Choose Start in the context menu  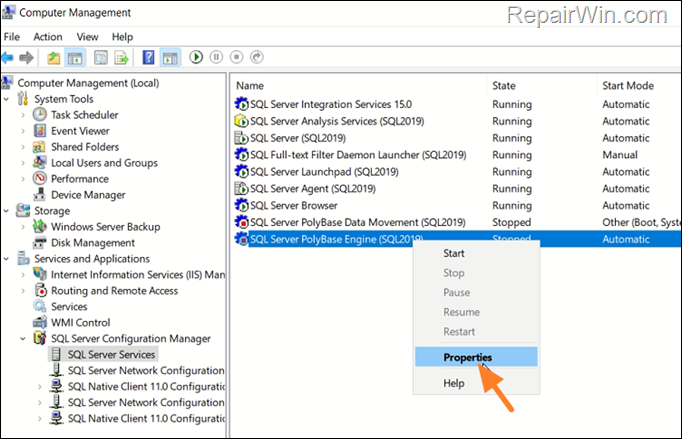point(454,253)
